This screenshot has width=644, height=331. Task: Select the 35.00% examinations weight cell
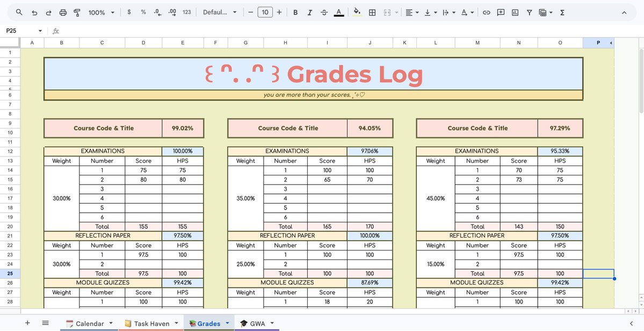click(245, 198)
